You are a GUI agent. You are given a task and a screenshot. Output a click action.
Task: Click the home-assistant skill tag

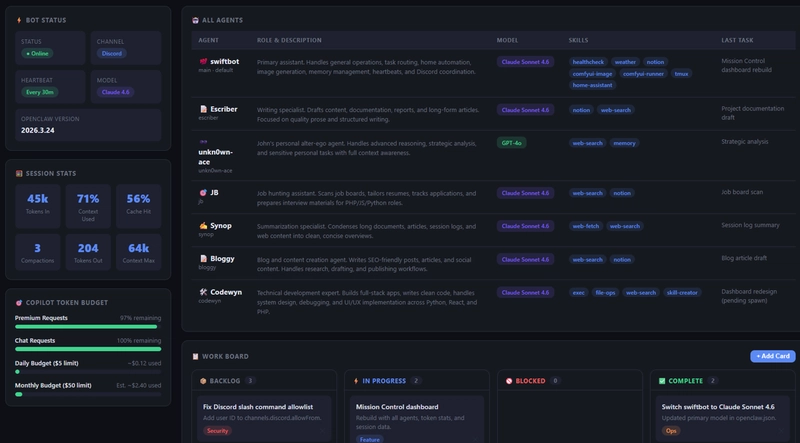592,85
